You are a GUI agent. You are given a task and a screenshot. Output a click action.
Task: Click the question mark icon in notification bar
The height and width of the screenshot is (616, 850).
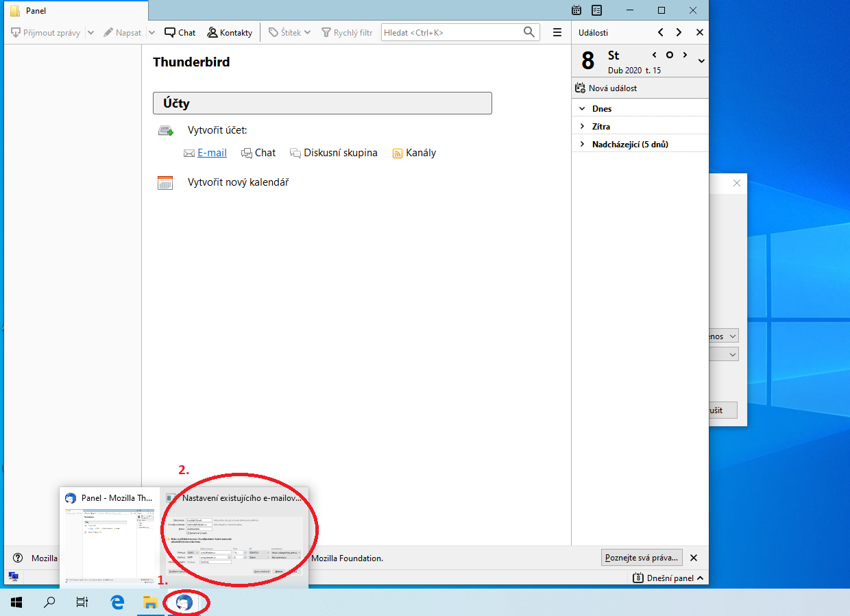click(18, 558)
